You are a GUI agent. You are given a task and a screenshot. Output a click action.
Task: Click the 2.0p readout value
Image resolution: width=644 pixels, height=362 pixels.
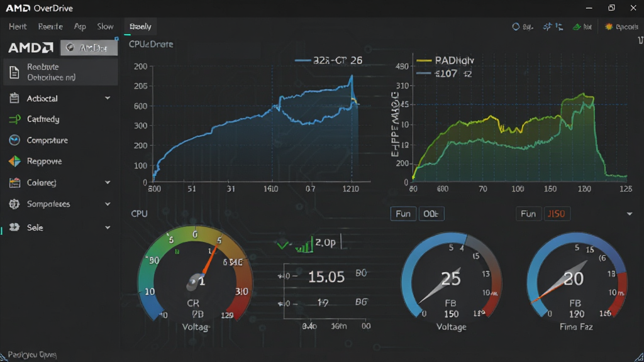tap(325, 243)
